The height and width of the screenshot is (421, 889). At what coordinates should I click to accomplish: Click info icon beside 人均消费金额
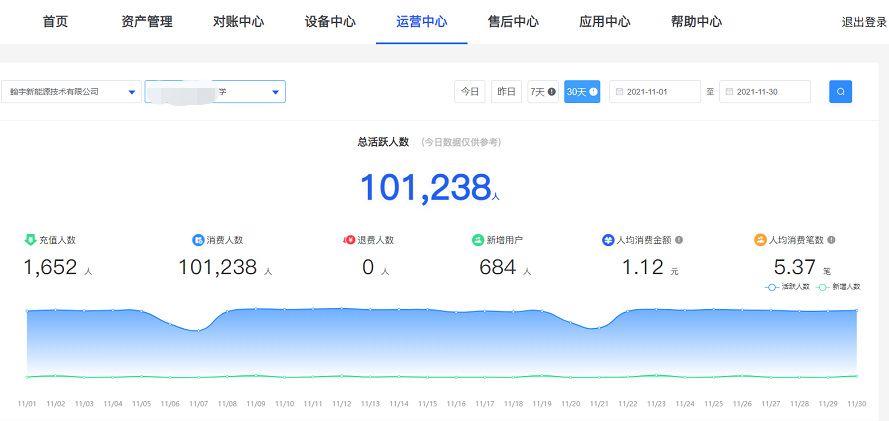679,240
